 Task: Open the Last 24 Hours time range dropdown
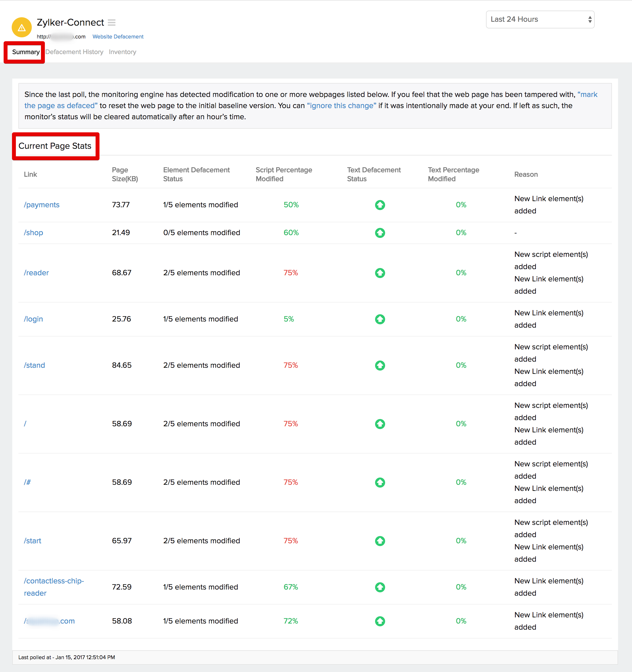pyautogui.click(x=539, y=19)
